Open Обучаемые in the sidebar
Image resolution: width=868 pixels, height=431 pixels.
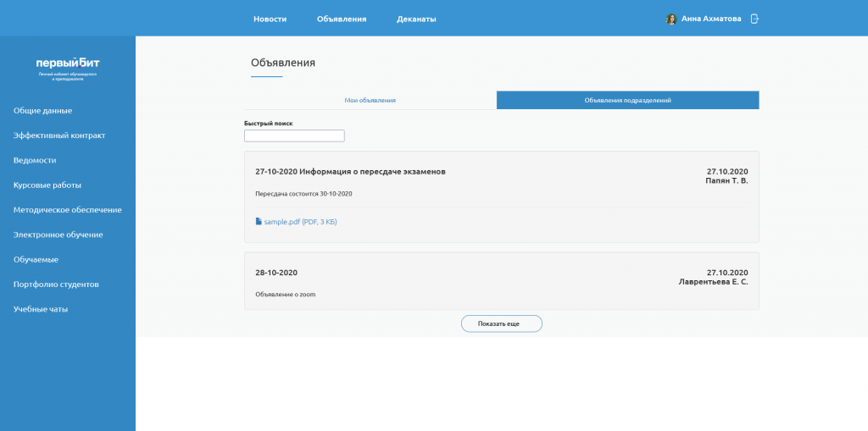pyautogui.click(x=36, y=259)
